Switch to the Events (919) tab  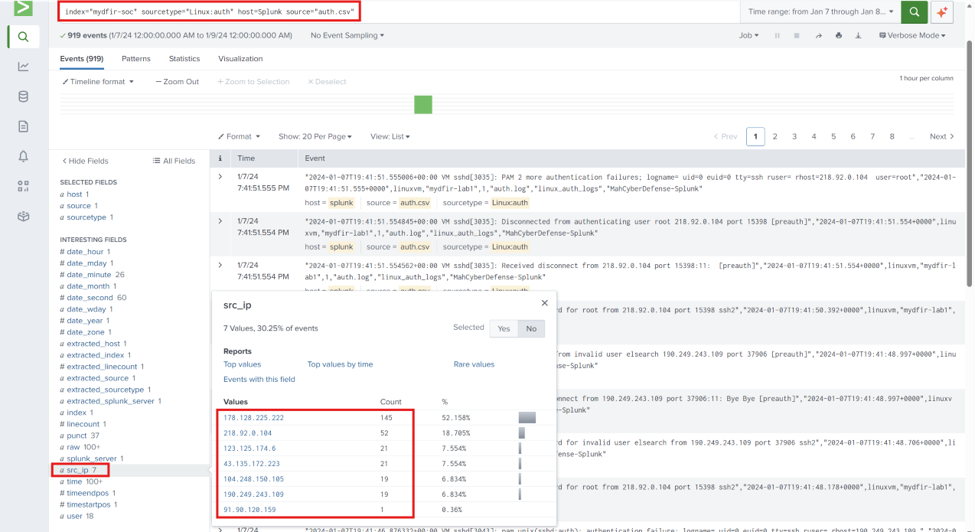[81, 58]
